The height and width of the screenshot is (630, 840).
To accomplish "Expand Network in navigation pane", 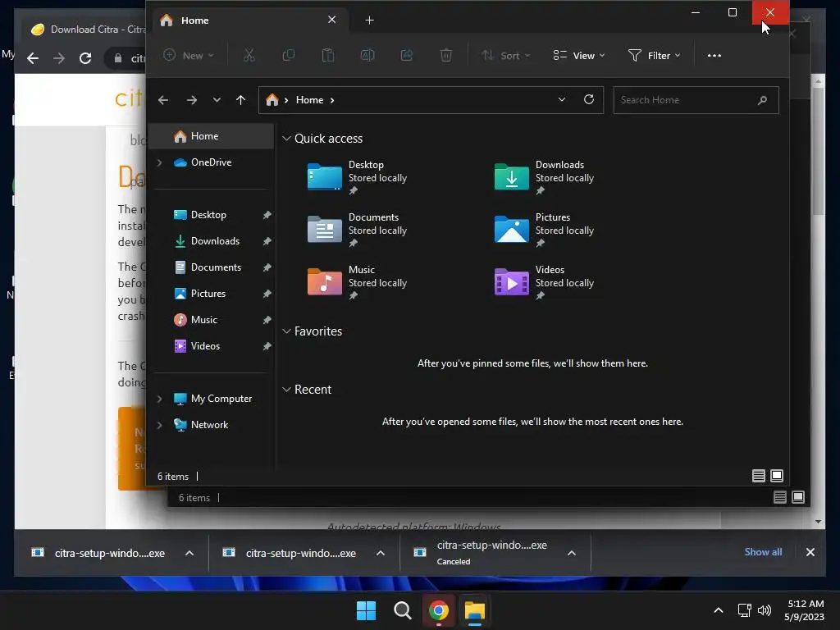I will [160, 425].
